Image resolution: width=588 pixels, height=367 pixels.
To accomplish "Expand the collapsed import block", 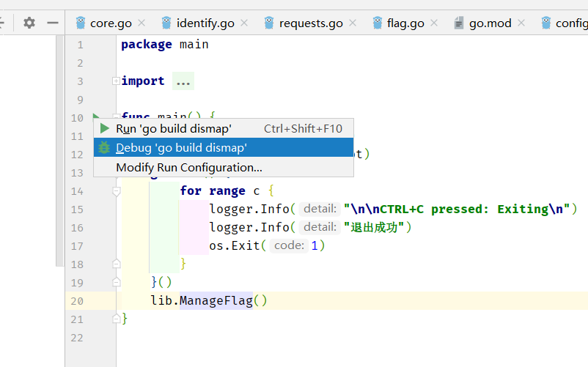I will (x=116, y=81).
